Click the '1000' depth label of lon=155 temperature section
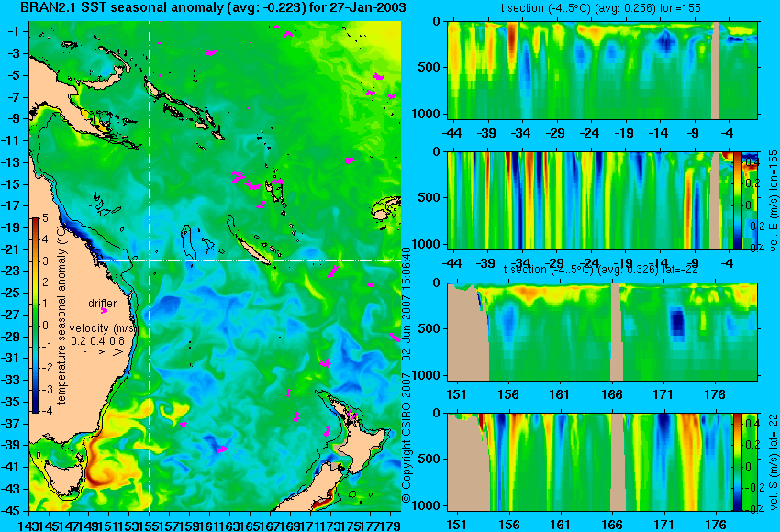 tap(426, 114)
